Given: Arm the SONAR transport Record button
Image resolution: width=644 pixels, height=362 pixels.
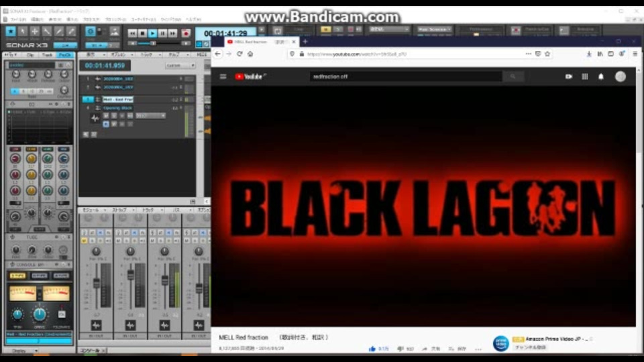Looking at the screenshot, I should click(x=186, y=34).
